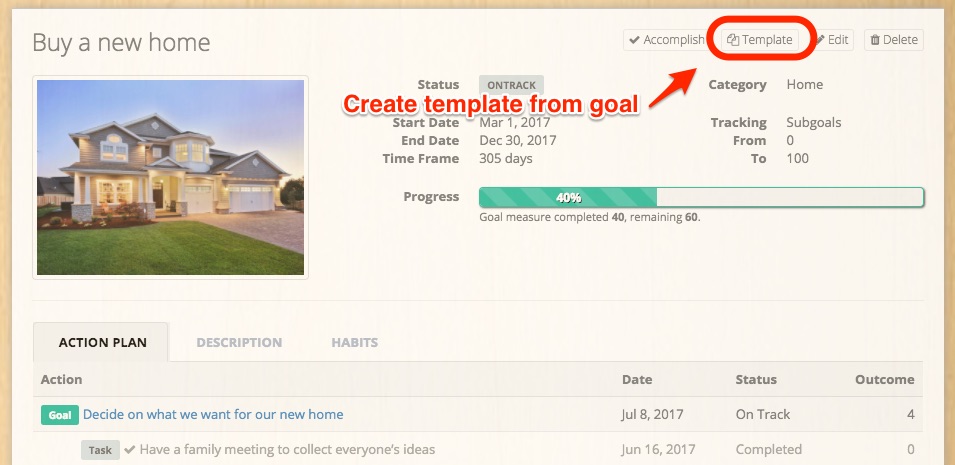
Task: Click the 'Buy a new home' title
Action: (x=121, y=43)
